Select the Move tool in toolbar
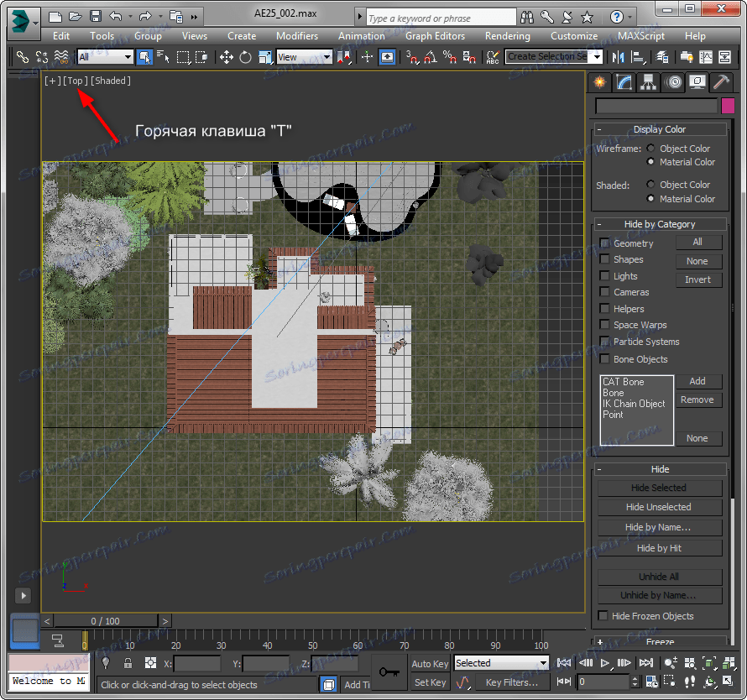 [x=226, y=57]
